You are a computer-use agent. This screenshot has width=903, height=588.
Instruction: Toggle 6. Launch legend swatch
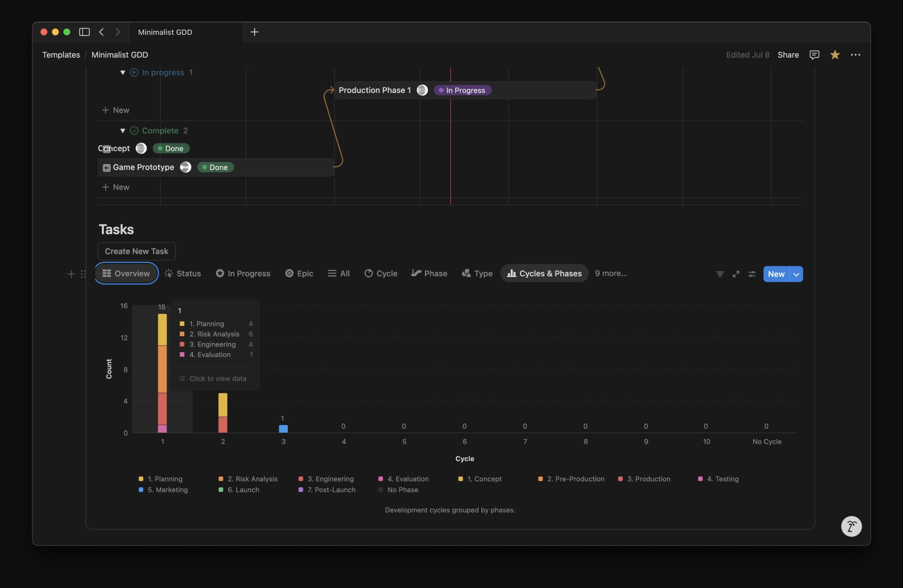coord(221,490)
